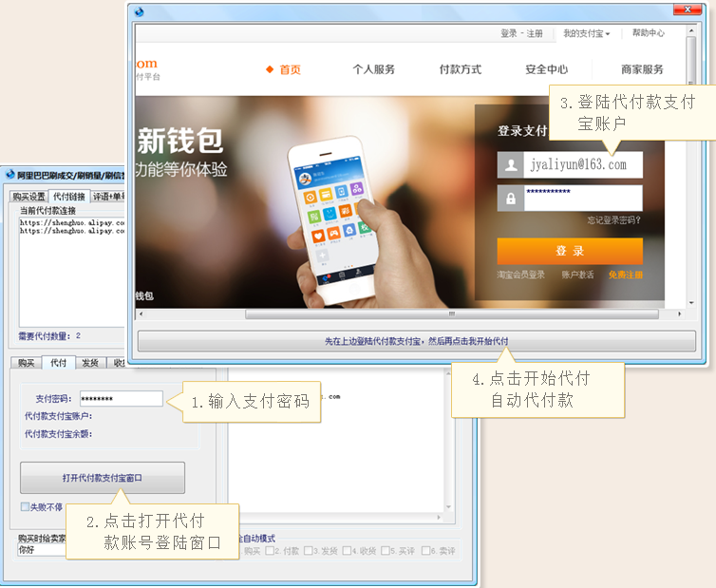716x588 pixels.
Task: Click the 账户激活 link
Action: pos(577,275)
